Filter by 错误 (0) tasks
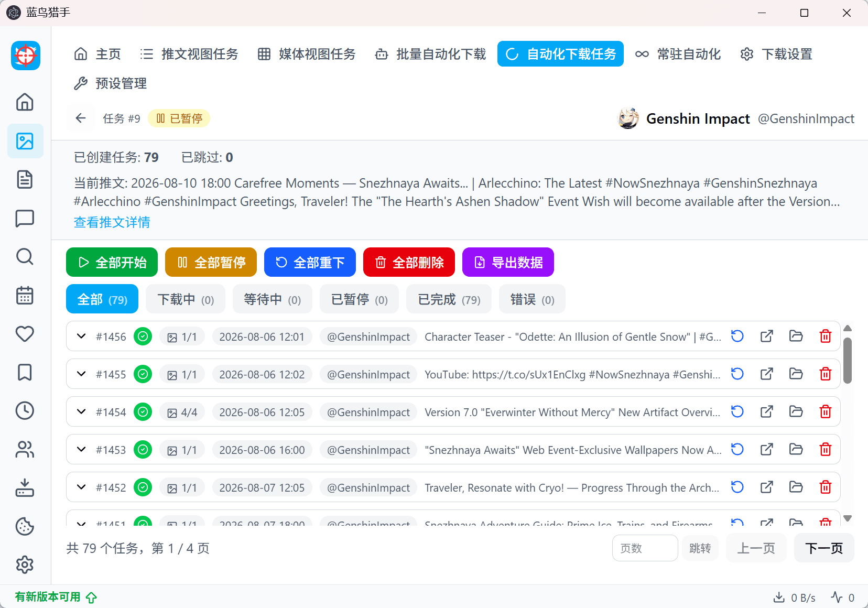This screenshot has height=608, width=868. click(x=533, y=299)
